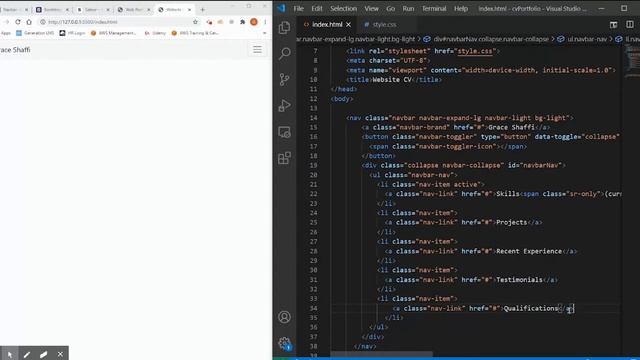Click 'Testimonials' text on line 31
Image resolution: width=640 pixels, height=360 pixels.
[x=519, y=280]
